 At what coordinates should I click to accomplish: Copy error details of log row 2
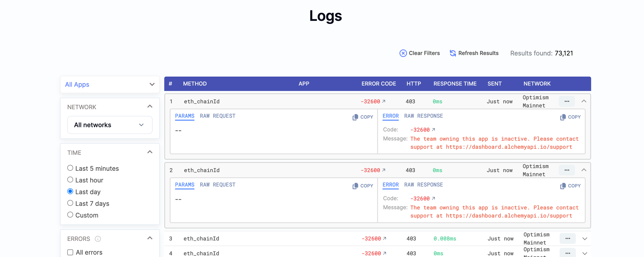[570, 186]
